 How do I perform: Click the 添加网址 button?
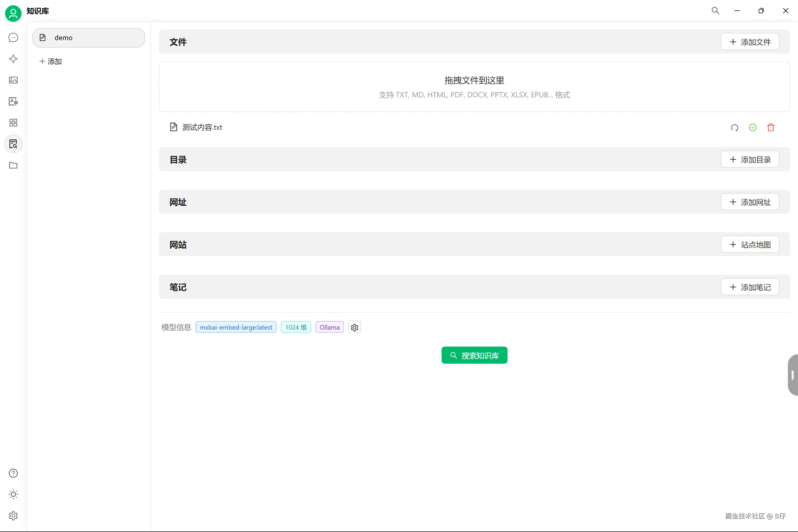[750, 202]
